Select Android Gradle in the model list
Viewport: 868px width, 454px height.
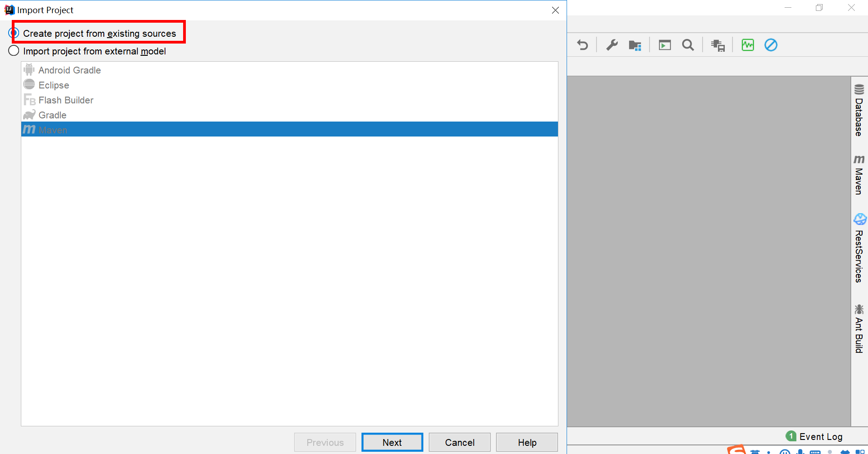pos(289,70)
